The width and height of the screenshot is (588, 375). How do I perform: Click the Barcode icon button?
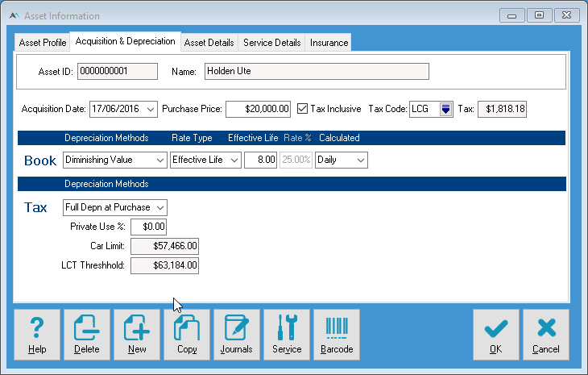337,334
